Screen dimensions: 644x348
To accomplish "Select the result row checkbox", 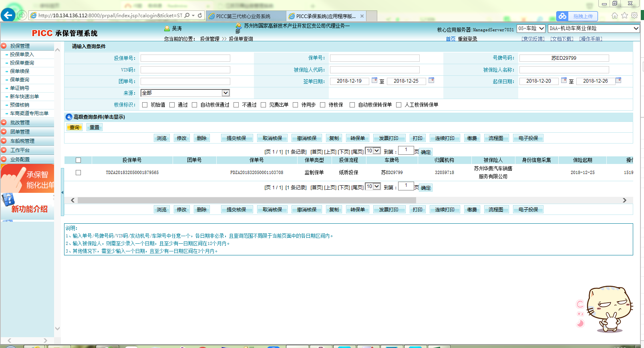I will tap(78, 172).
